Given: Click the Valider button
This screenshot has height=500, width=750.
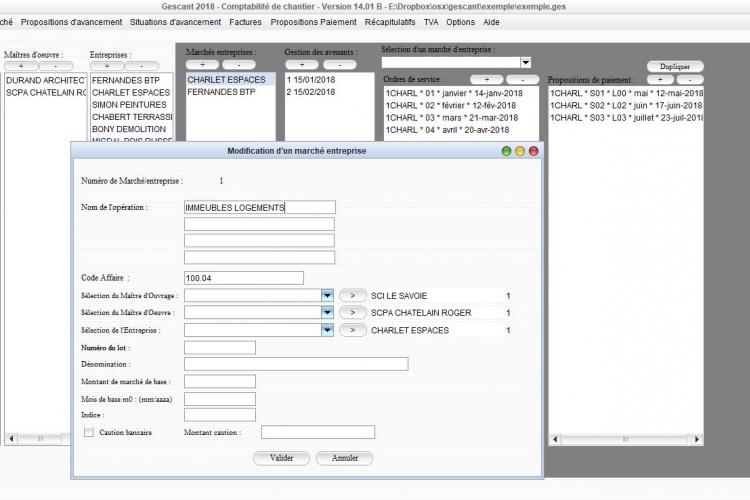Looking at the screenshot, I should pos(281,458).
